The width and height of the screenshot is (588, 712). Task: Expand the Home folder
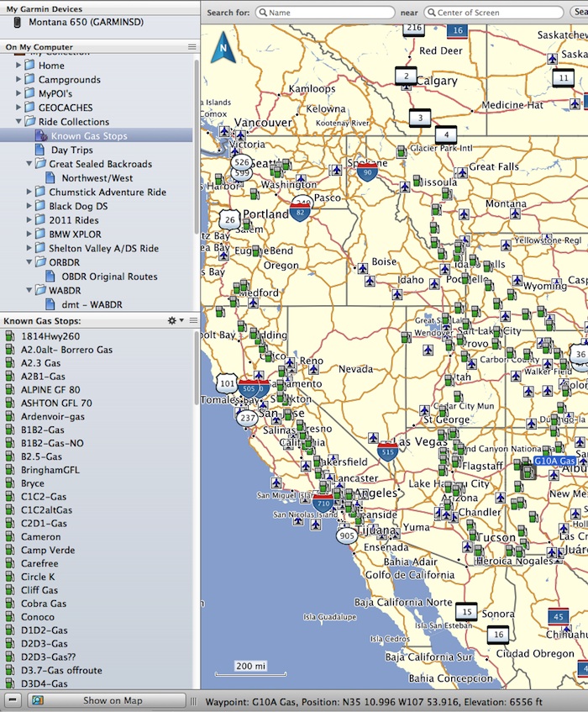(x=18, y=66)
